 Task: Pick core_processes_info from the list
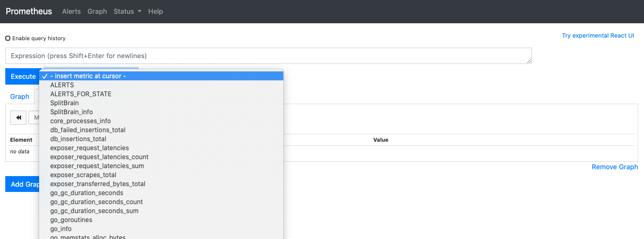(x=161, y=121)
